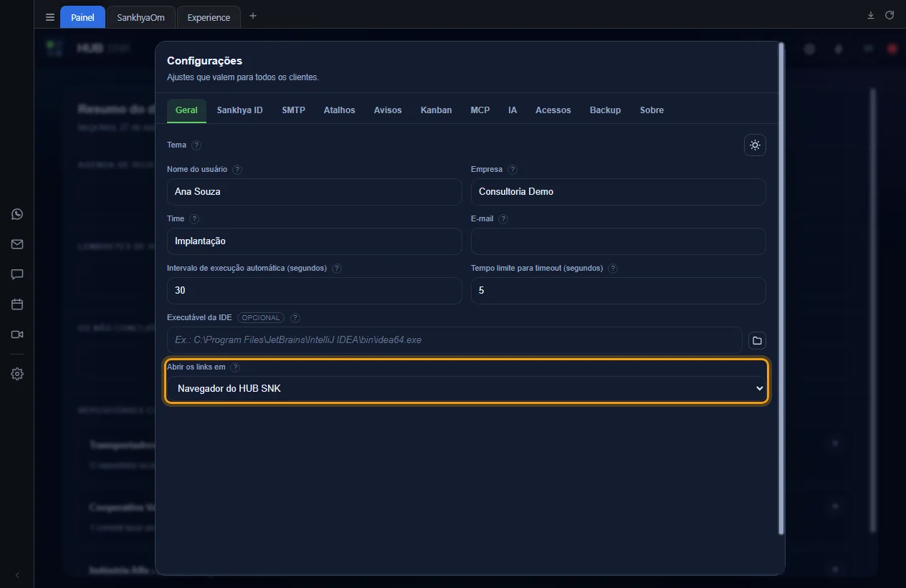Click the empty E-mail input field

pos(619,241)
